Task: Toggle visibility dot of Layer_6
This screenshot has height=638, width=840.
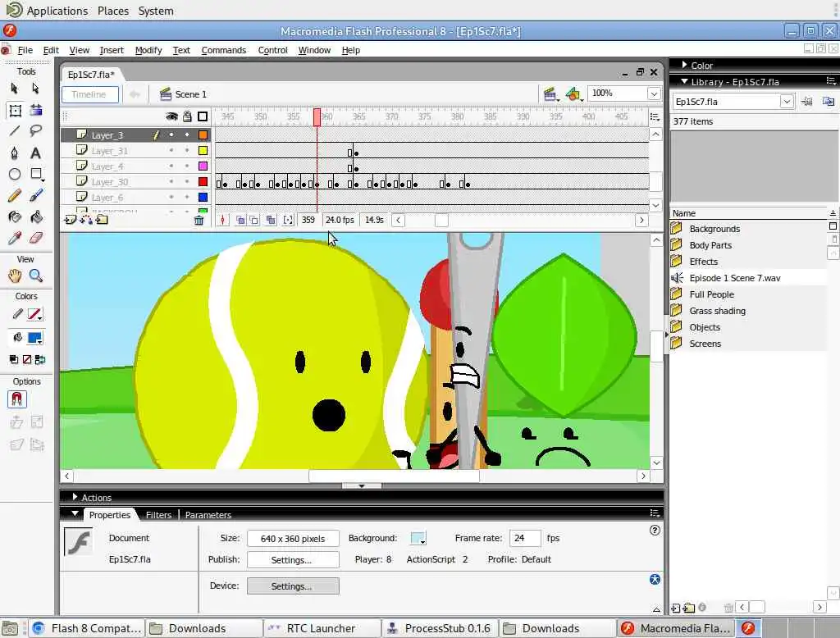Action: (171, 197)
